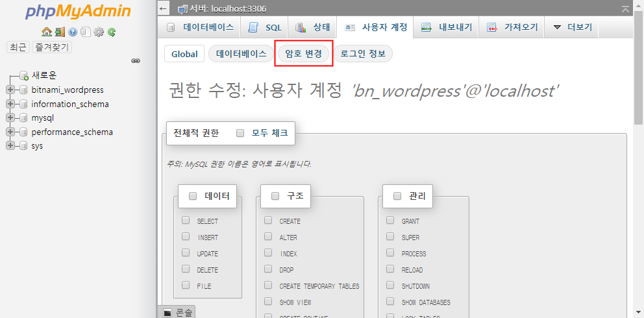Open the 데이터베이스 top tab
This screenshot has width=644, height=318.
point(200,27)
